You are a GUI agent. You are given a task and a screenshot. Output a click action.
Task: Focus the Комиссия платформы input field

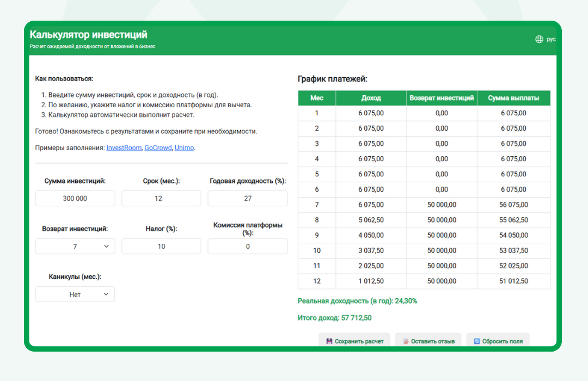pyautogui.click(x=248, y=247)
